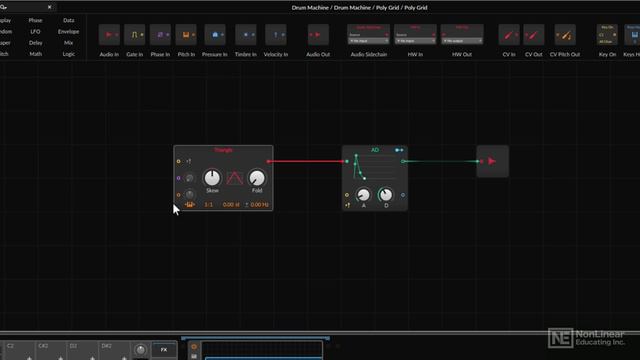Open the Delay module category
The image size is (640, 360).
pos(36,42)
